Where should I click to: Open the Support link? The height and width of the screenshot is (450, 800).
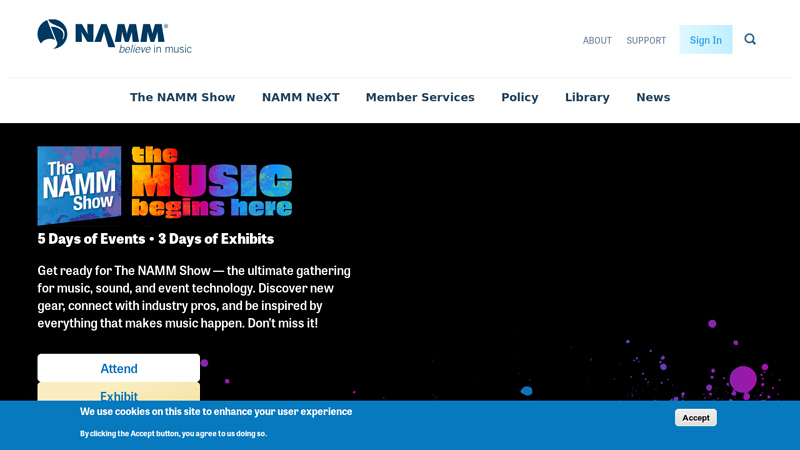646,40
